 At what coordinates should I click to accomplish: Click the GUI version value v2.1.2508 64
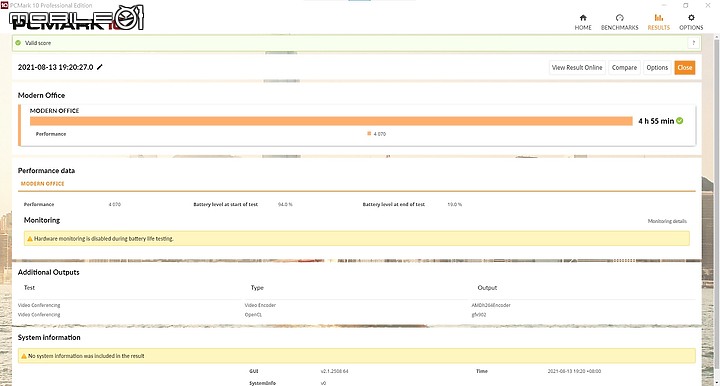pyautogui.click(x=334, y=371)
